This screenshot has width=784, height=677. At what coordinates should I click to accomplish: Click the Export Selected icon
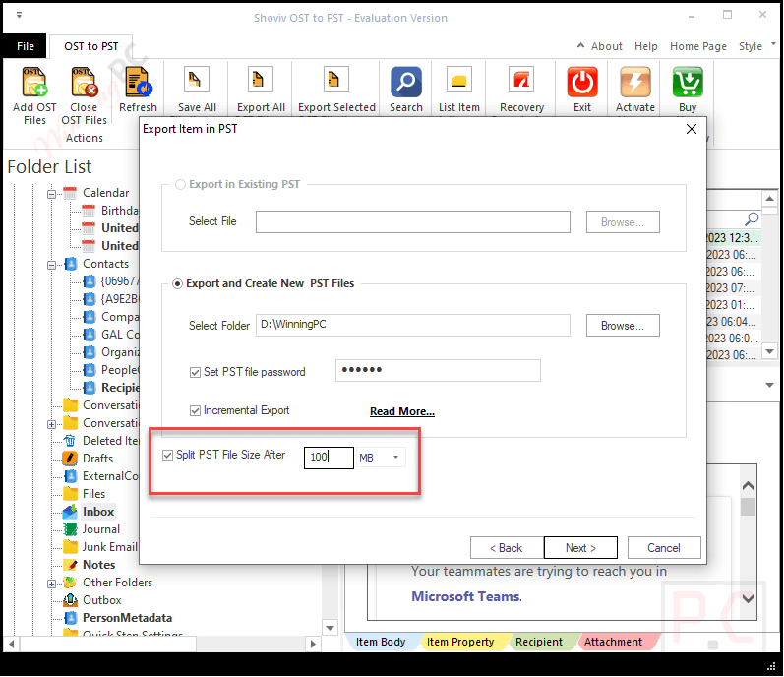tap(336, 80)
